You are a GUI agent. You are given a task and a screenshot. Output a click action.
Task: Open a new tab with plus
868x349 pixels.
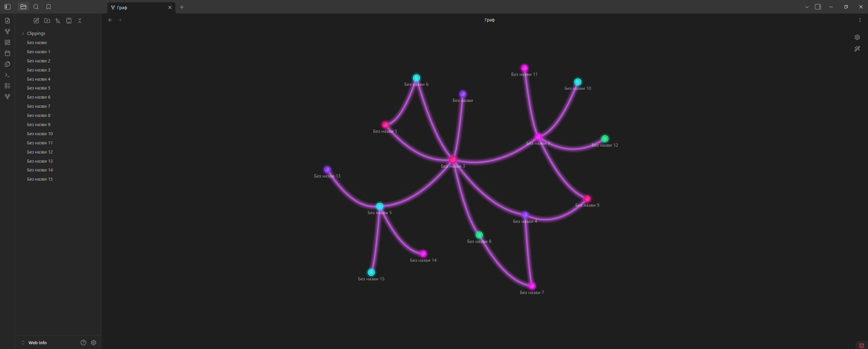click(x=182, y=7)
